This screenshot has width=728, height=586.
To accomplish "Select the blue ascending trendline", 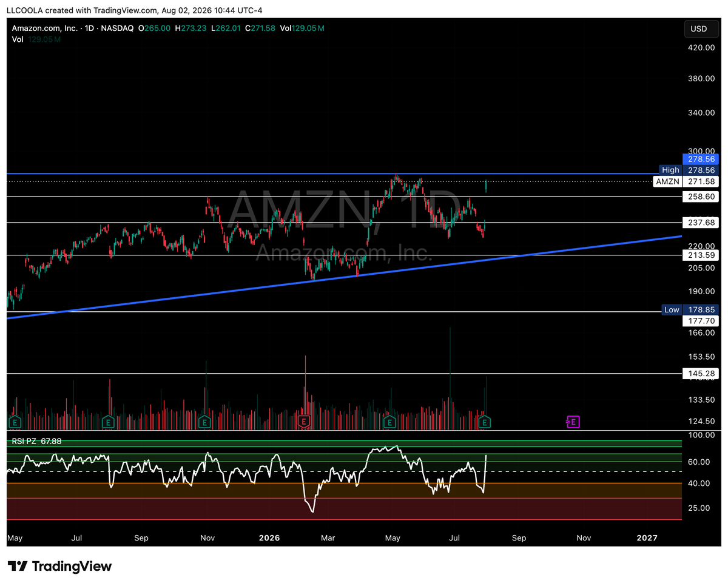I will (x=345, y=277).
